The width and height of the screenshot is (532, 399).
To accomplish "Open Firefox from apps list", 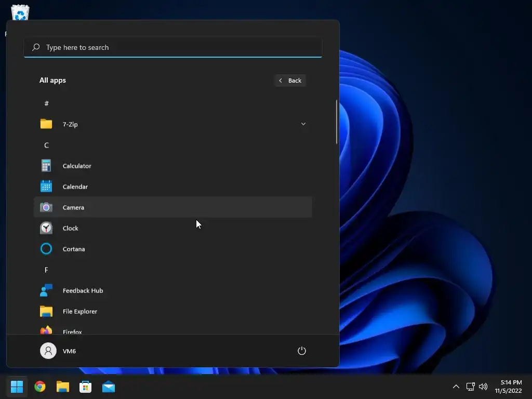I will point(172,330).
